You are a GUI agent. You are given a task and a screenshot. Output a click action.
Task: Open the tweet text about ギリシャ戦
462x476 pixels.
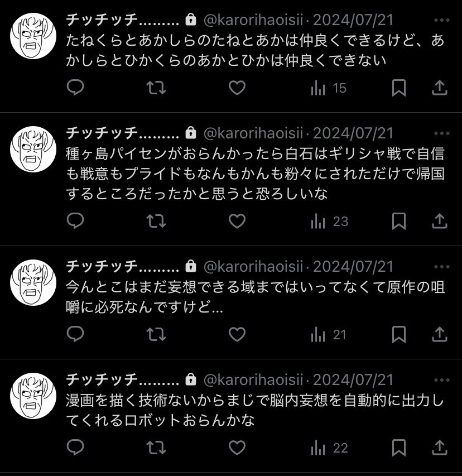click(x=255, y=174)
